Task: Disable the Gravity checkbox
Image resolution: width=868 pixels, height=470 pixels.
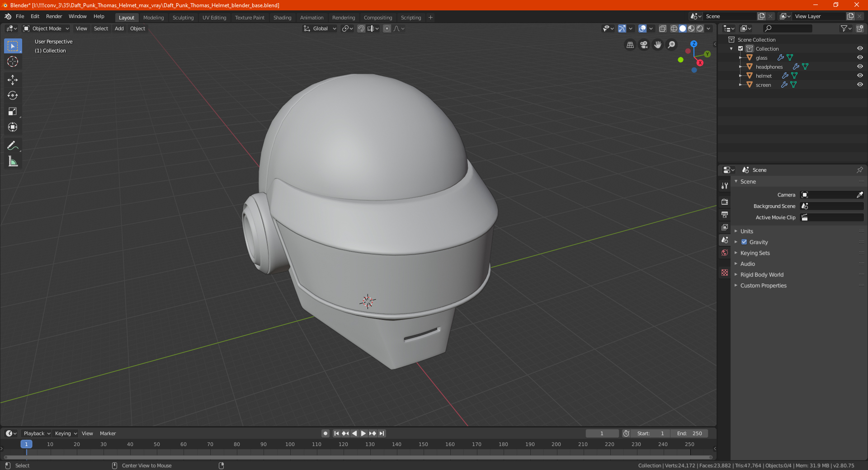Action: pyautogui.click(x=744, y=242)
